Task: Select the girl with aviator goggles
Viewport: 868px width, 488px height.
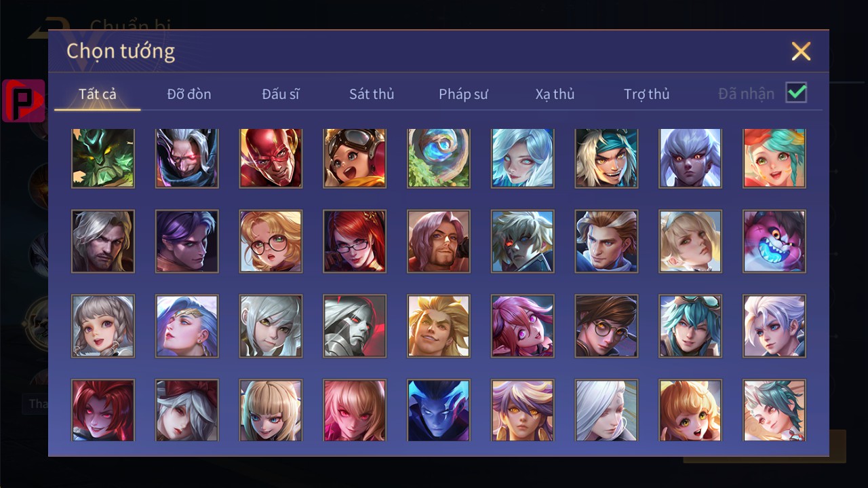Action: [355, 157]
